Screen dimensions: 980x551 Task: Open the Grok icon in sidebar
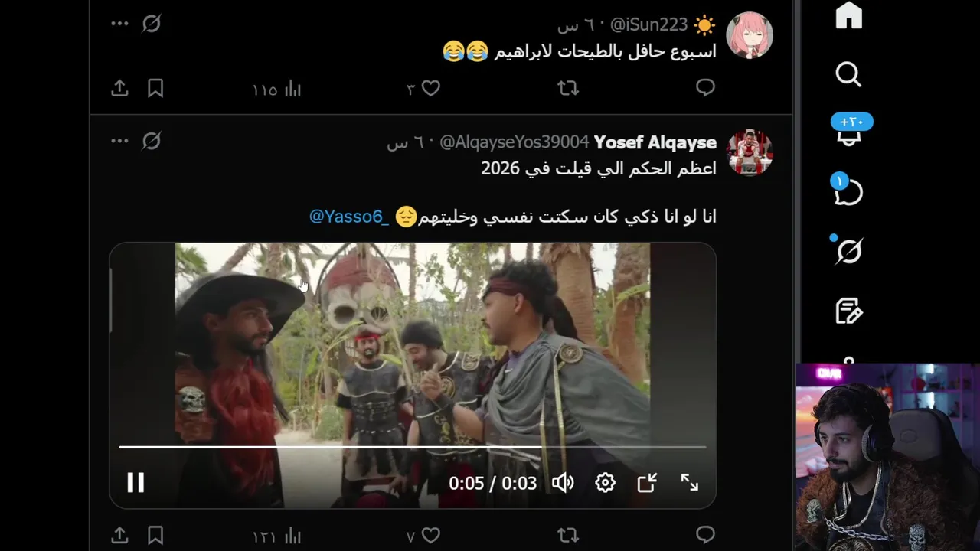click(x=848, y=251)
